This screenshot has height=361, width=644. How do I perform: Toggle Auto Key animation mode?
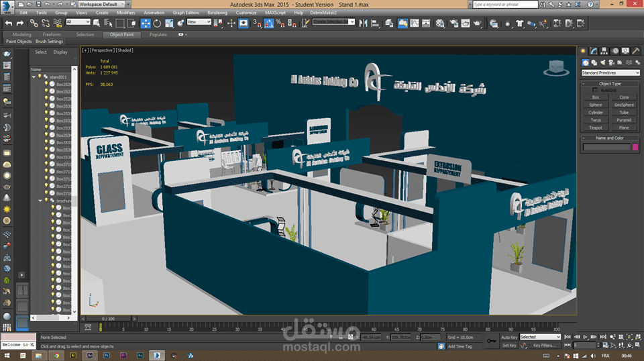509,338
